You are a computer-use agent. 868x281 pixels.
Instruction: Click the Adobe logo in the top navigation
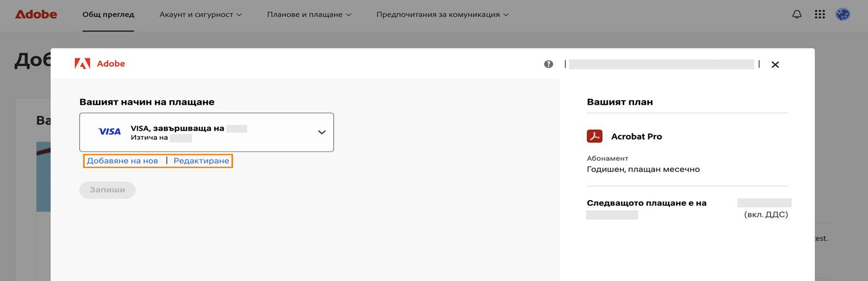click(36, 15)
